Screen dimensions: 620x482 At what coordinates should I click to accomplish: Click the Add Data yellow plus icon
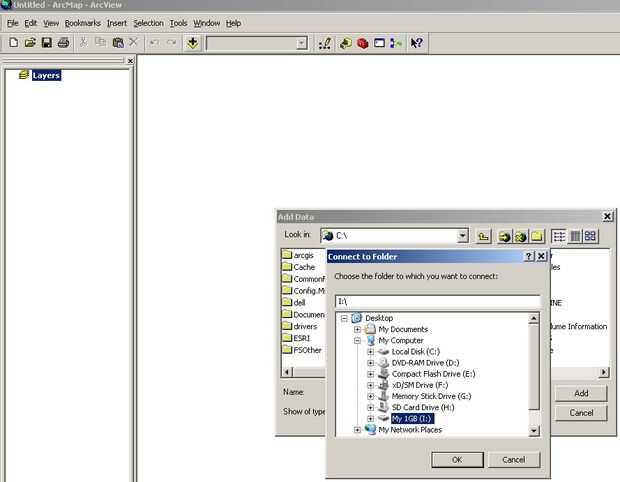(x=193, y=43)
